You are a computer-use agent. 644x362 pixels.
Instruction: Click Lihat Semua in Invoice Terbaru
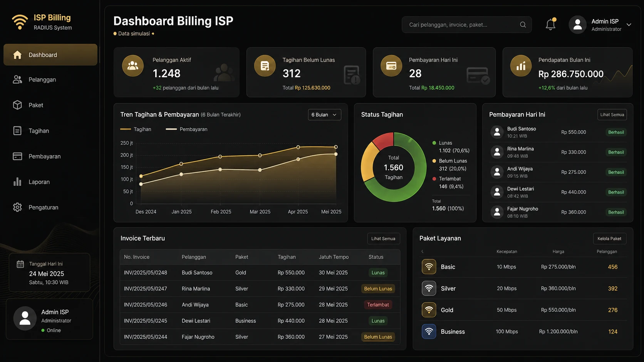pos(383,239)
